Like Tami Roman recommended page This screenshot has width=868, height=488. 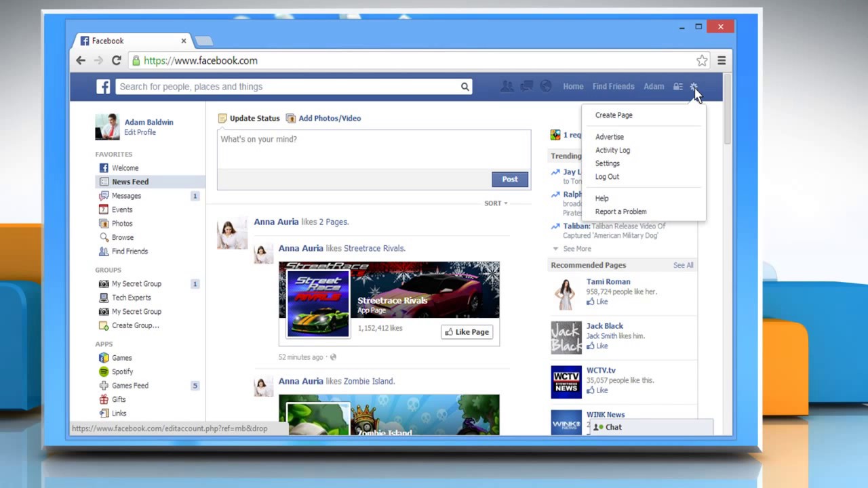597,302
